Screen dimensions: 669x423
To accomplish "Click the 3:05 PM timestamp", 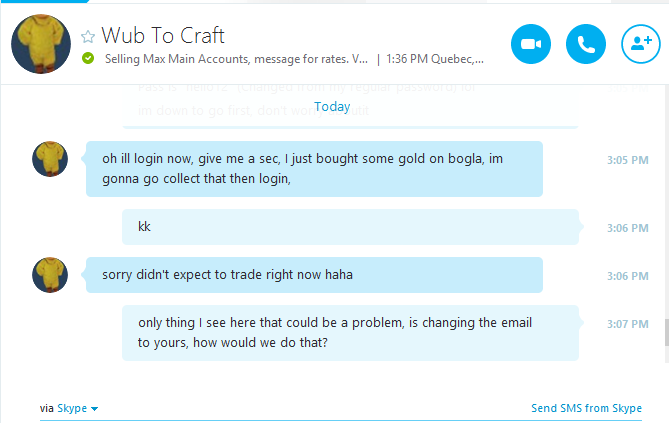I will 627,160.
